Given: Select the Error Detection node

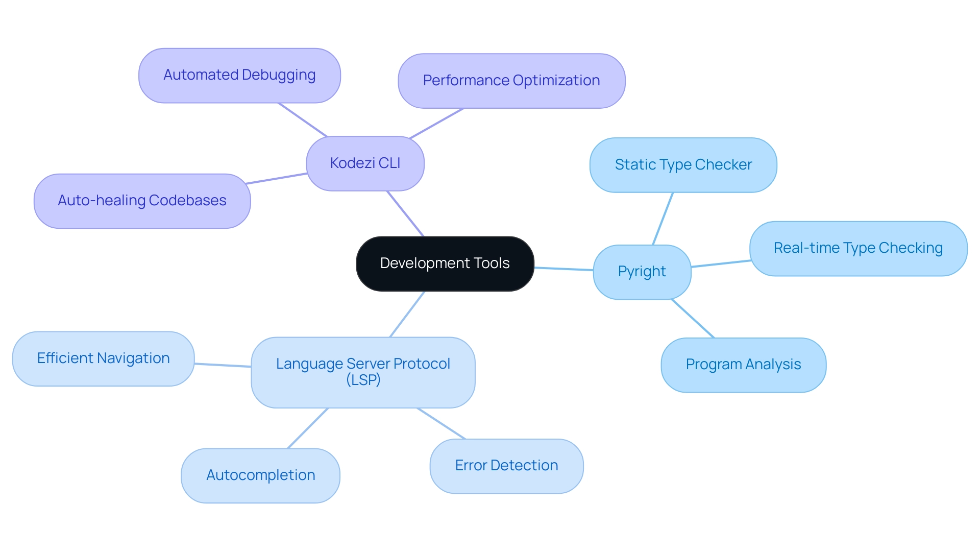Looking at the screenshot, I should [506, 466].
